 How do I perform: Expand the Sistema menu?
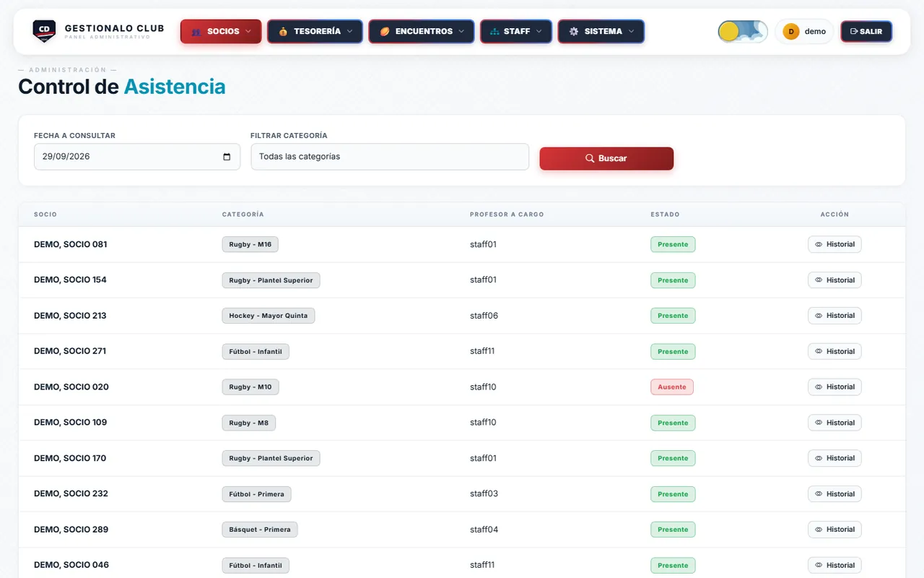click(601, 32)
